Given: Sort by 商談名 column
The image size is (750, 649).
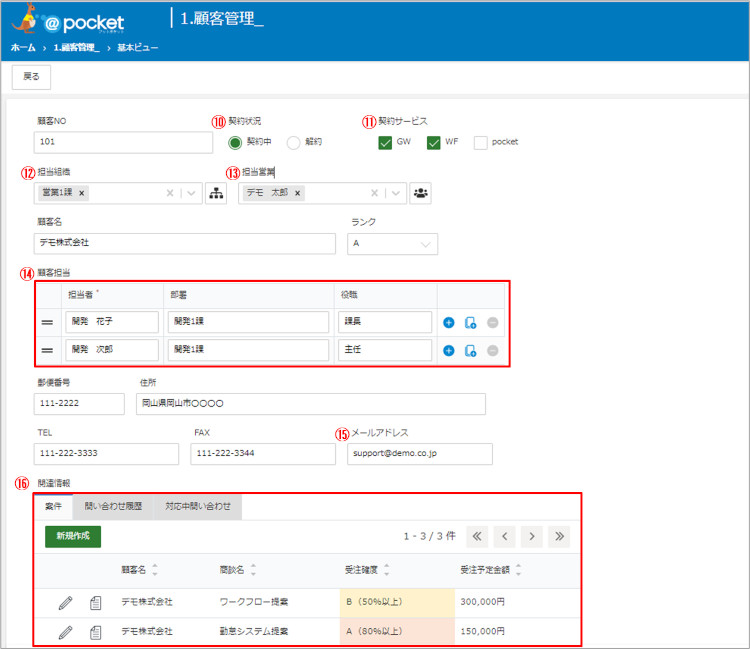Looking at the screenshot, I should click(254, 570).
